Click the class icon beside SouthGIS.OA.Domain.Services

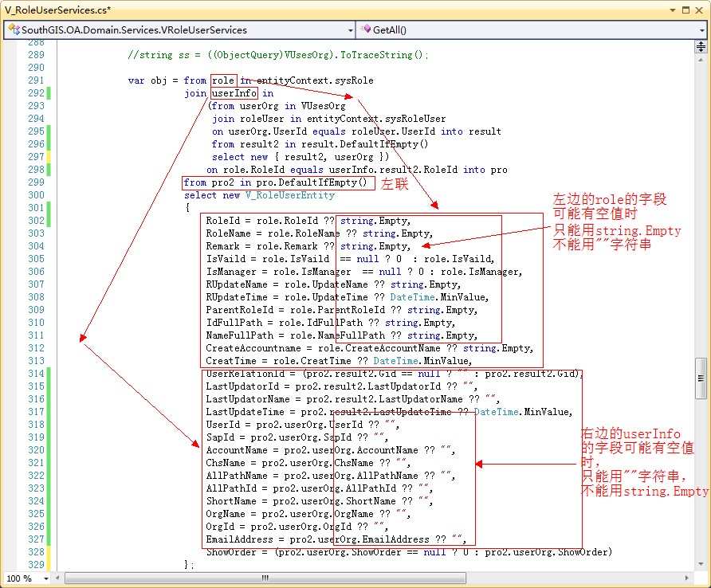pos(13,29)
